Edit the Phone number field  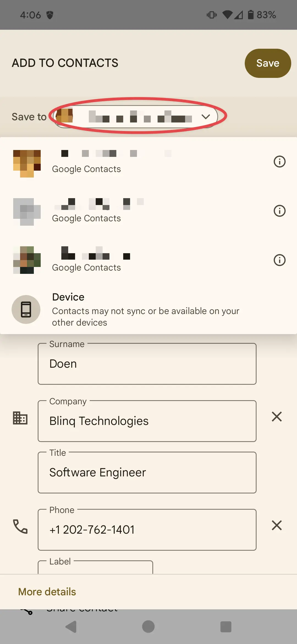pyautogui.click(x=147, y=530)
